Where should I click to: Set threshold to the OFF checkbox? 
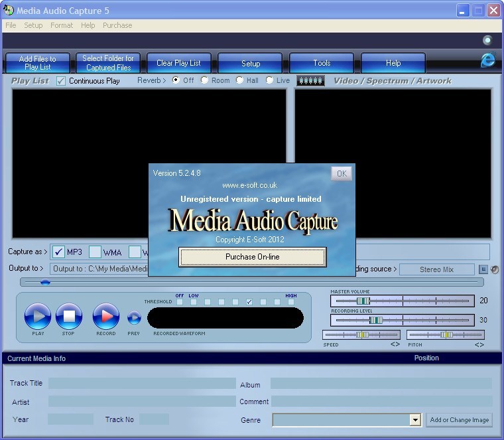(180, 302)
